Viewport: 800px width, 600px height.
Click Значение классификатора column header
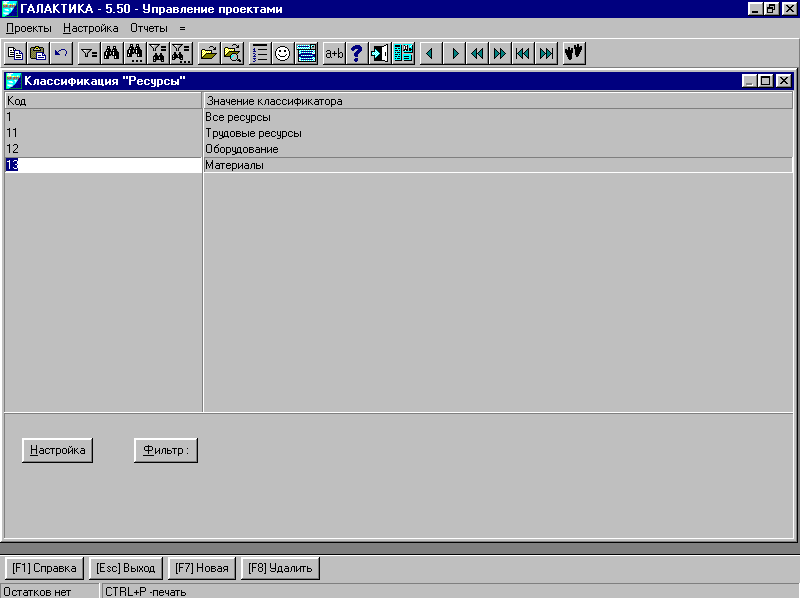point(498,101)
